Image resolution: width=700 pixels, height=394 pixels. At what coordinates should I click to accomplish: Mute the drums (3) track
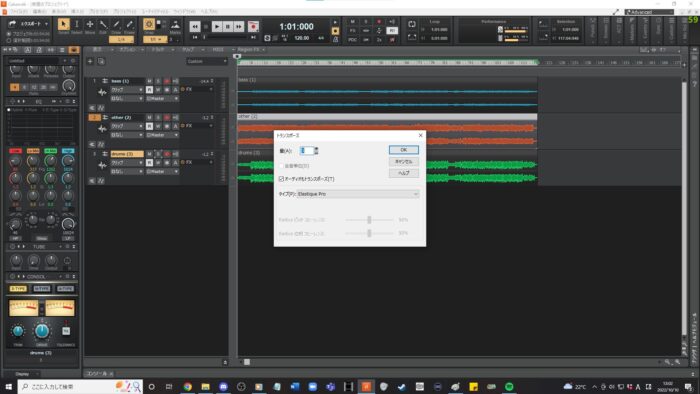click(149, 154)
